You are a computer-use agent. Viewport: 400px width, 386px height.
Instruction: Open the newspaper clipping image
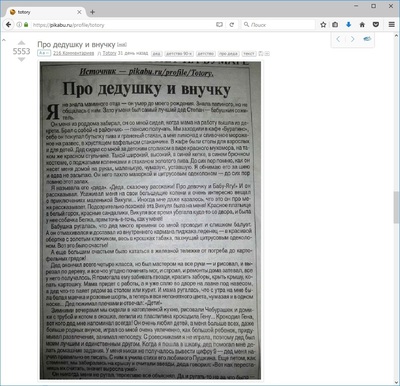point(151,220)
